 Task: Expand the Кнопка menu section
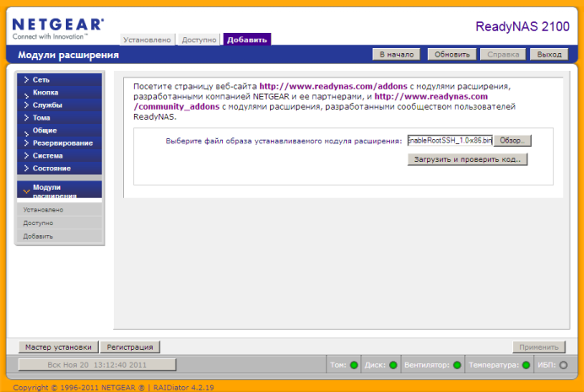tap(59, 92)
